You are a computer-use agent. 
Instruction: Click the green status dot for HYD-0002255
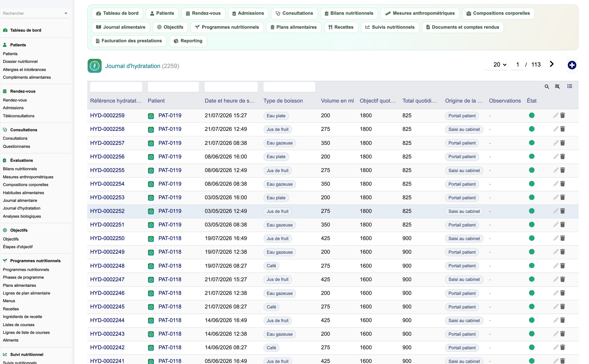tap(531, 170)
